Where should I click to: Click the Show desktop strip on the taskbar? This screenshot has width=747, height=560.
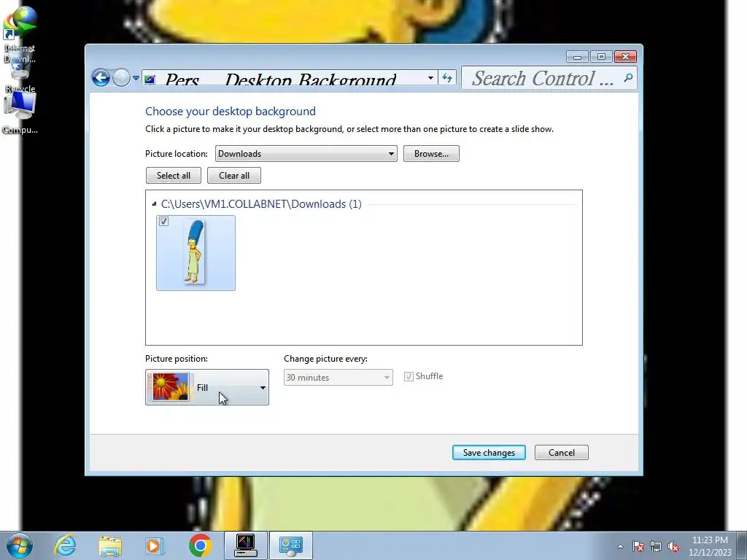point(742,545)
